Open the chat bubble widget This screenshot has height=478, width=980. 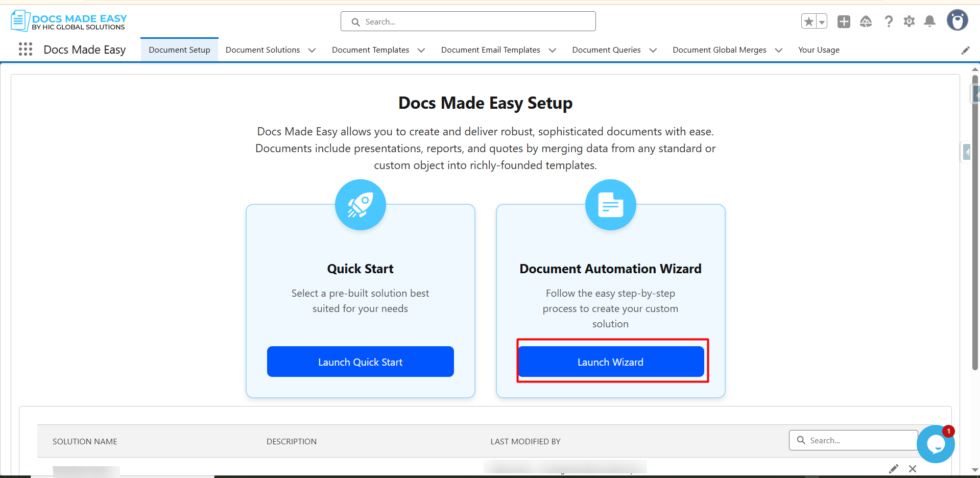(936, 444)
